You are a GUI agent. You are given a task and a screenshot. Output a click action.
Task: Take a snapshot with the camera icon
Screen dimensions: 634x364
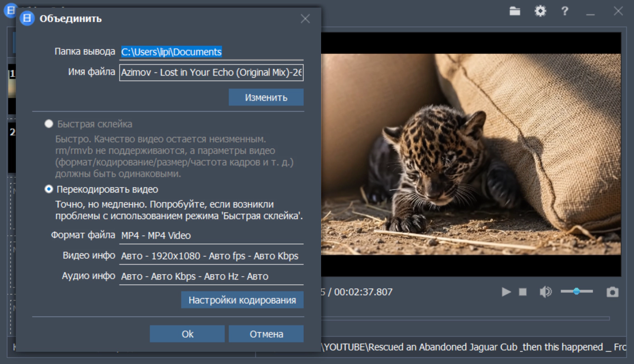tap(613, 292)
